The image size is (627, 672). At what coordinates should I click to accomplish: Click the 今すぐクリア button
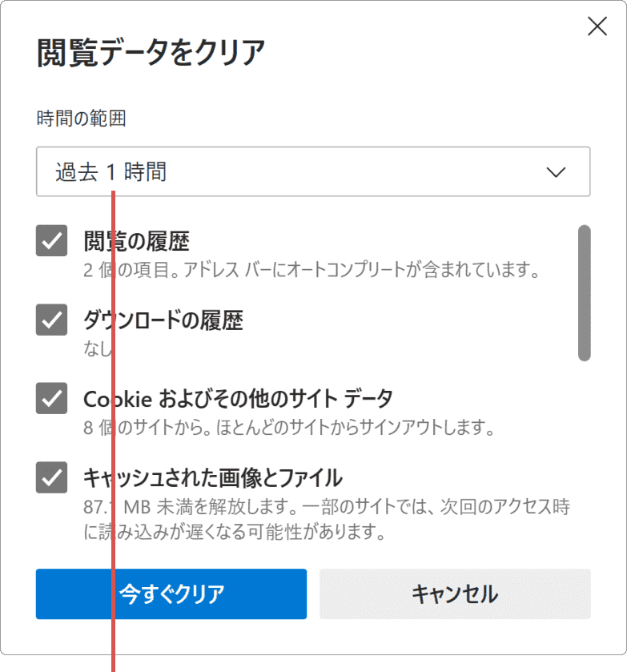(171, 594)
